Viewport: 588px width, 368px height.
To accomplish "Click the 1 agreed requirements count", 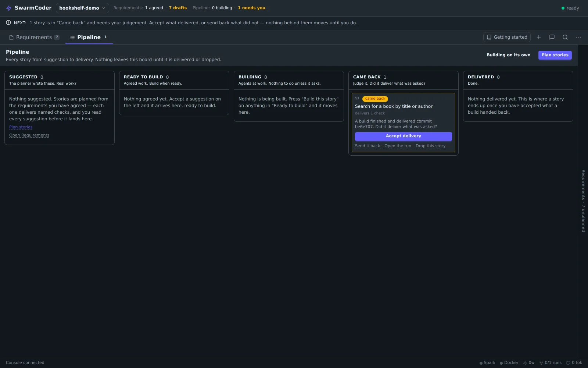I will pos(154,8).
